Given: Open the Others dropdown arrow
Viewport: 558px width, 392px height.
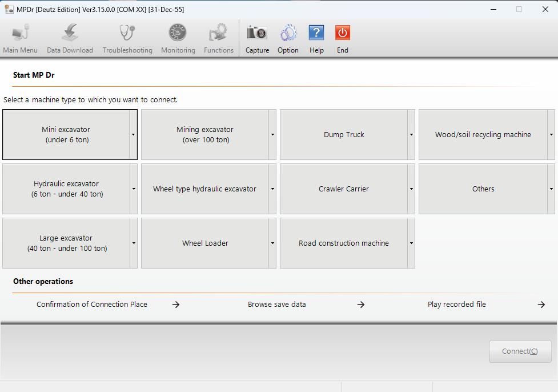Looking at the screenshot, I should 551,189.
